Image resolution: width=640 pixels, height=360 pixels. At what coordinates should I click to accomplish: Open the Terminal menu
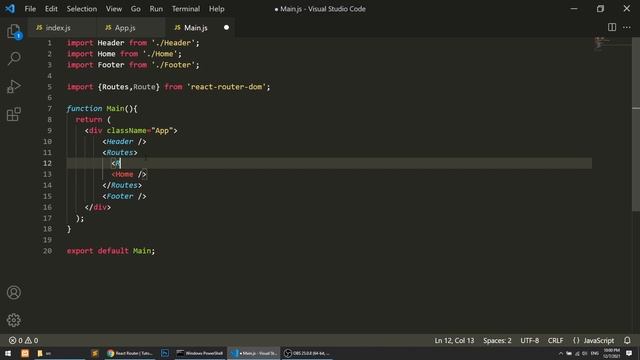pyautogui.click(x=186, y=9)
